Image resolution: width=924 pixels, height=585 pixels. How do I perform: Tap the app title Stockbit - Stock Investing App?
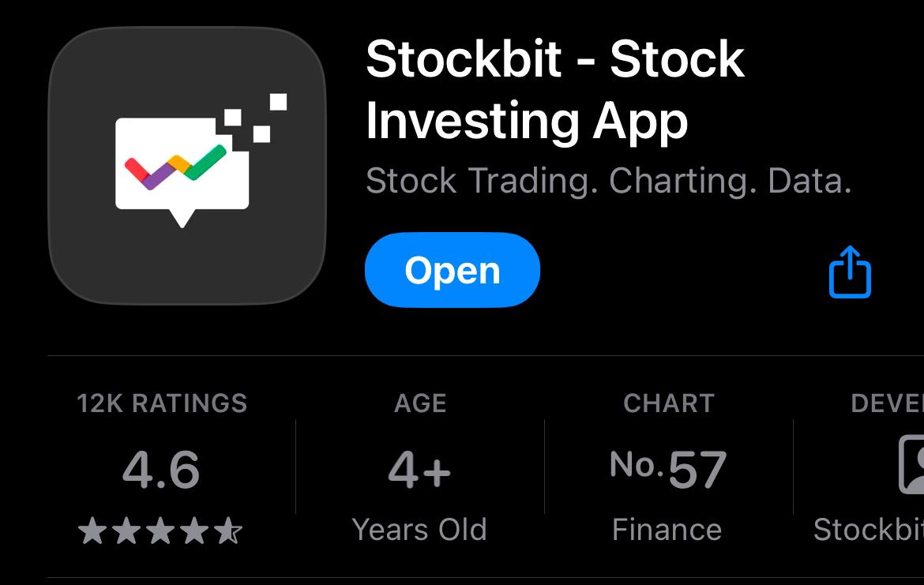click(553, 87)
